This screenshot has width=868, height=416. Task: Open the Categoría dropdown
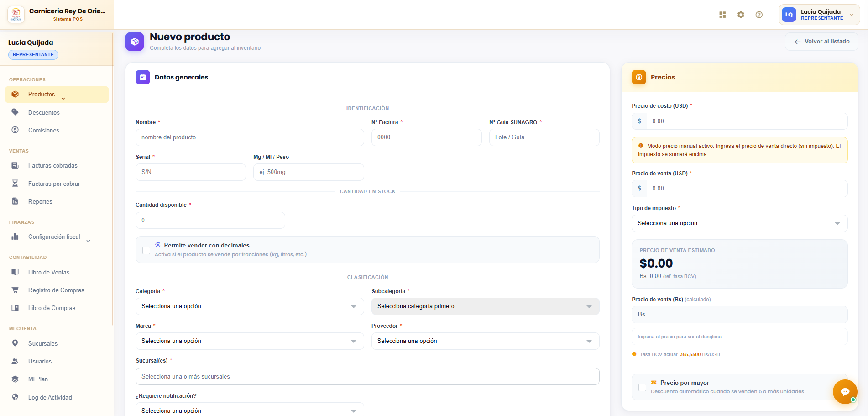pos(250,306)
